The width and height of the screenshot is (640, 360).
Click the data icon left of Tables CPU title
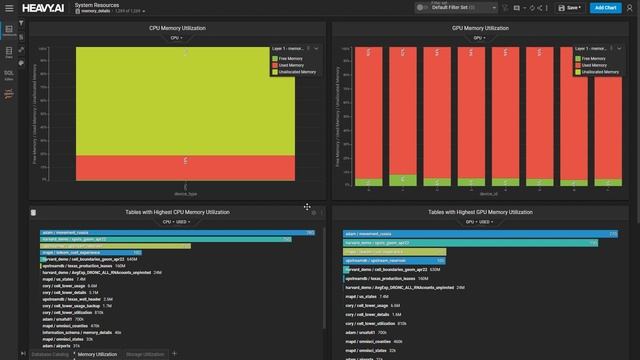point(33,213)
